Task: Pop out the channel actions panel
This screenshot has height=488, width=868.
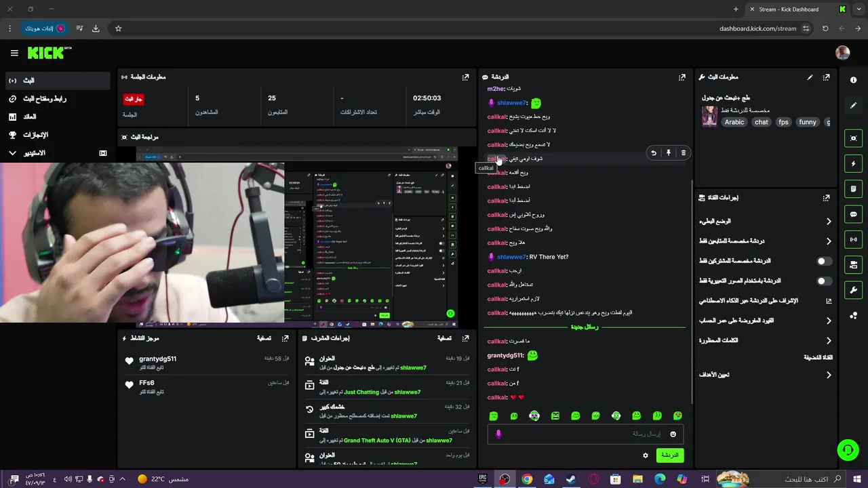Action: coord(826,198)
